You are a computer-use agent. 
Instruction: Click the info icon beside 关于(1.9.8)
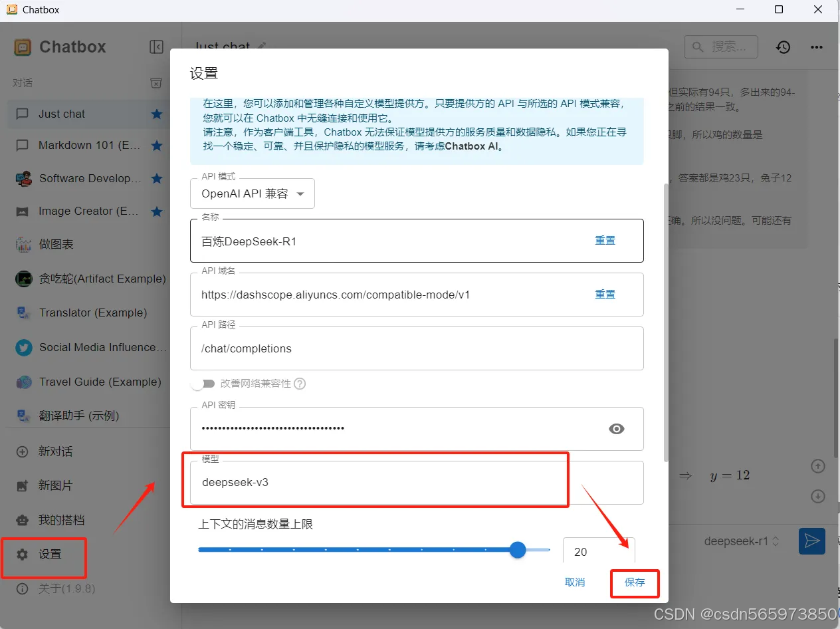23,588
